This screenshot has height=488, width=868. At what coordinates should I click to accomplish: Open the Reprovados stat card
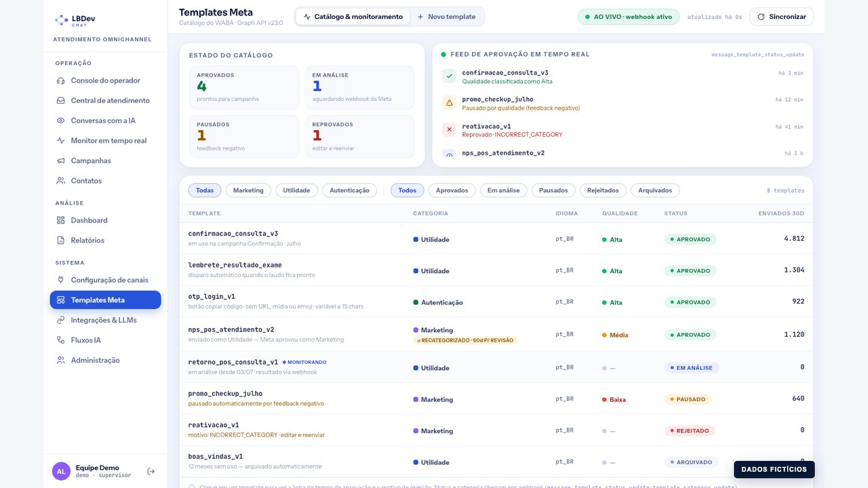[359, 136]
